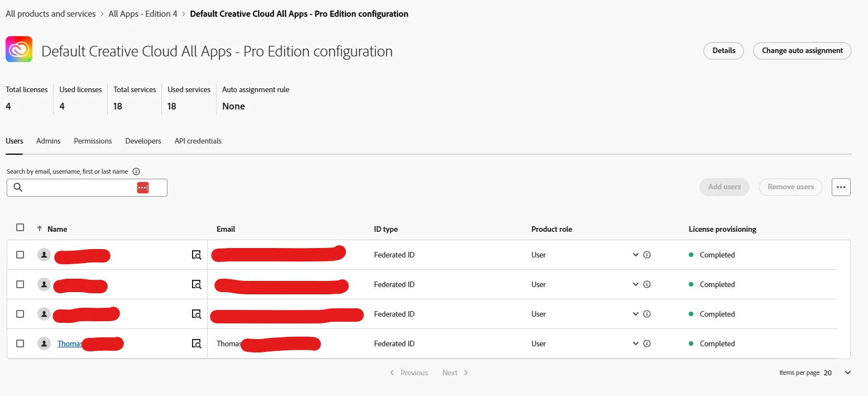Tick the checkbox in third user row

[20, 314]
